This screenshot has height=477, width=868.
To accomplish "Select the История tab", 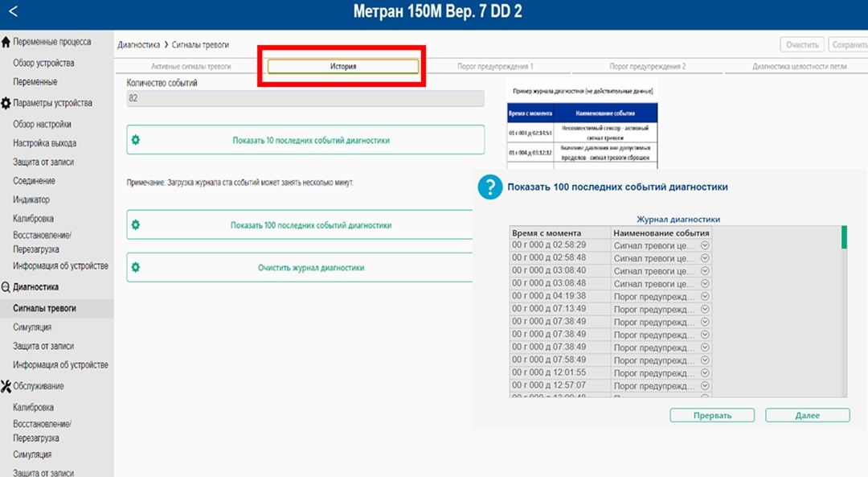I will [x=343, y=67].
